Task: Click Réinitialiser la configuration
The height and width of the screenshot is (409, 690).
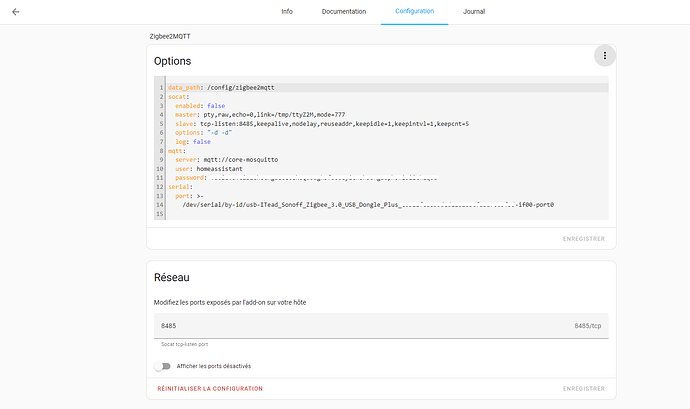Action: pyautogui.click(x=210, y=389)
